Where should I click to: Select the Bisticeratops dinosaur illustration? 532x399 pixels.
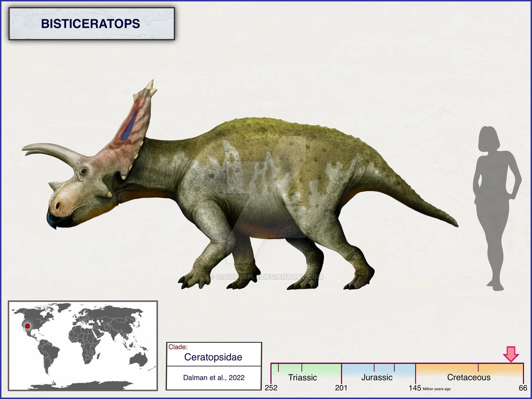240,185
